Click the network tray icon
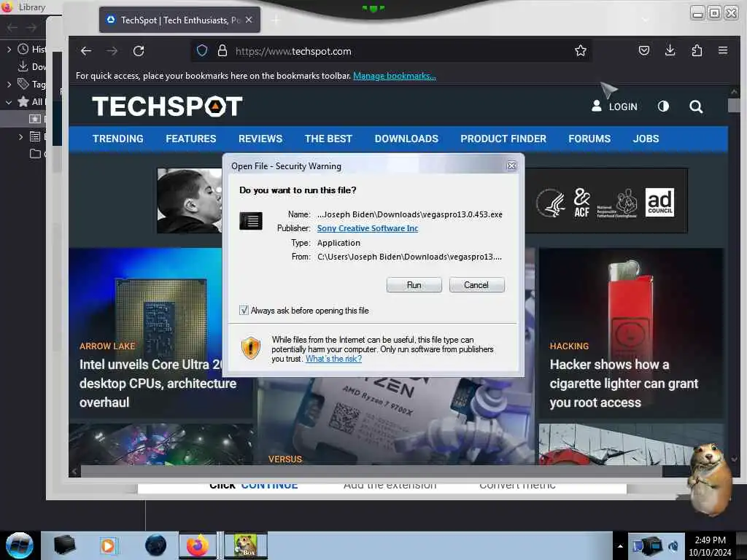The height and width of the screenshot is (560, 747). (x=653, y=546)
